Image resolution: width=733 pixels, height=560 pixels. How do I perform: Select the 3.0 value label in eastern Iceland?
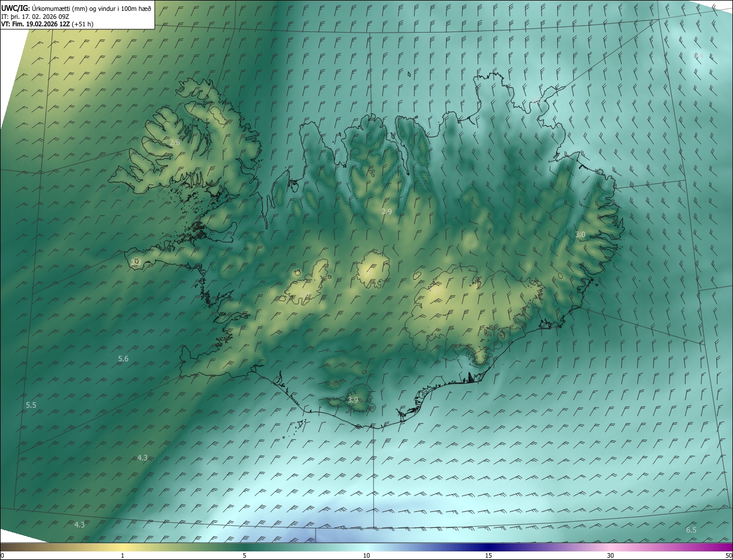point(580,235)
